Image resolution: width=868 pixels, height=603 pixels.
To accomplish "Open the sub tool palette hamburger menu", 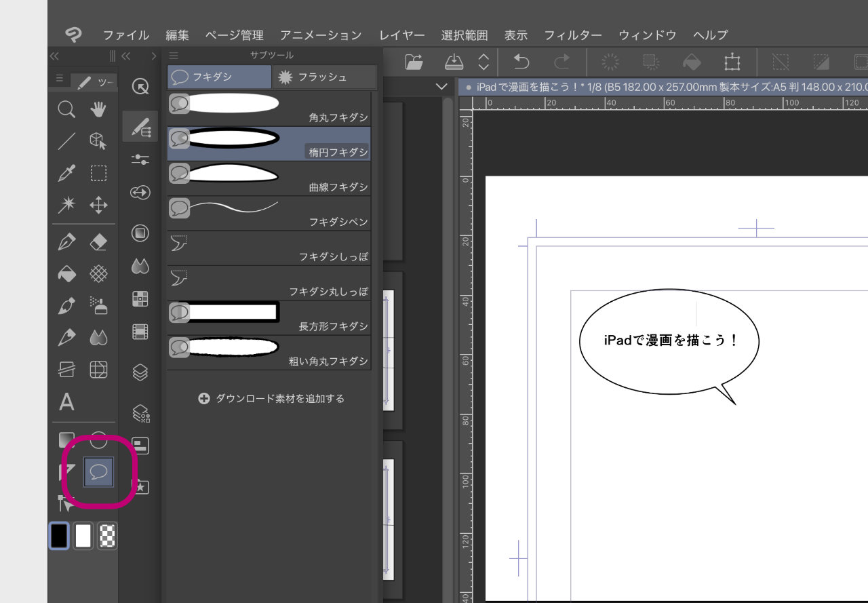I will point(174,56).
